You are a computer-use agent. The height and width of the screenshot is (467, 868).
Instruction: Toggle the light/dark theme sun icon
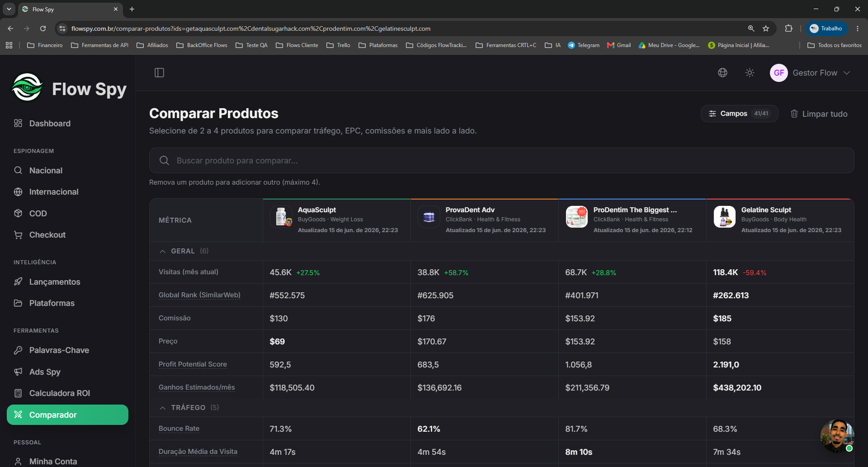pos(750,73)
